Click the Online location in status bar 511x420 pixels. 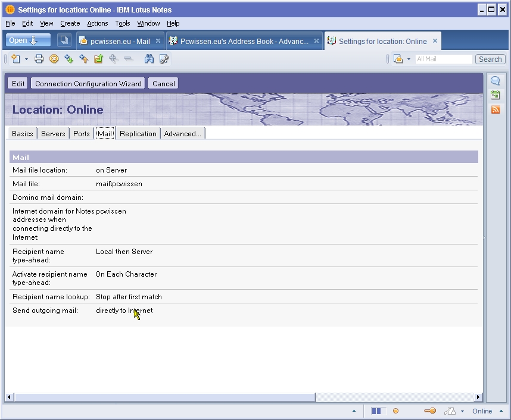pyautogui.click(x=482, y=411)
